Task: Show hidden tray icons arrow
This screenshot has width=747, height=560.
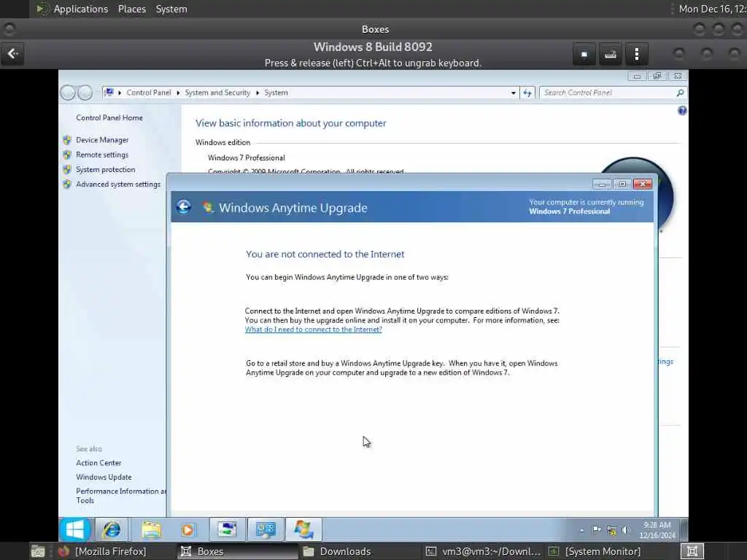Action: click(581, 530)
